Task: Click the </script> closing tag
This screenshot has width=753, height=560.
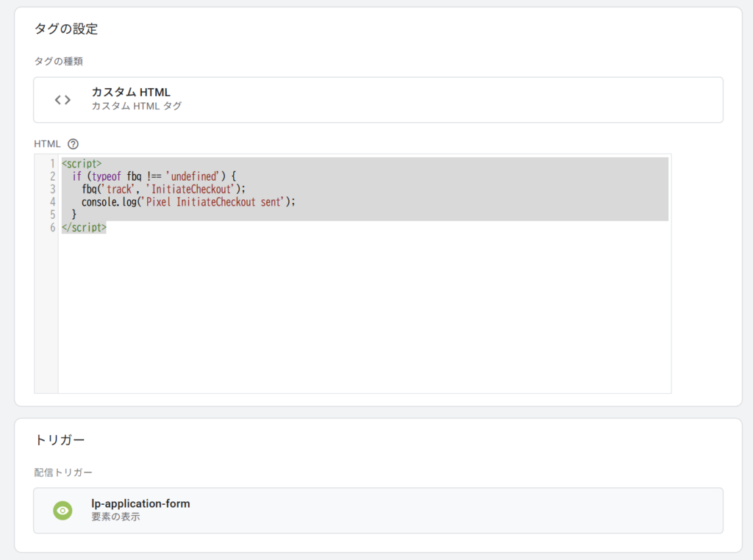Action: (84, 228)
